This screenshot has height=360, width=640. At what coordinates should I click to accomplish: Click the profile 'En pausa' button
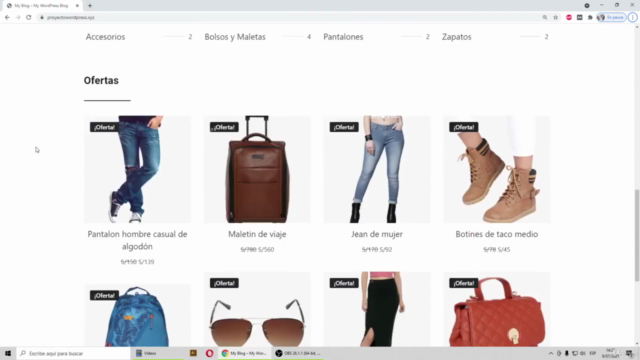[611, 18]
